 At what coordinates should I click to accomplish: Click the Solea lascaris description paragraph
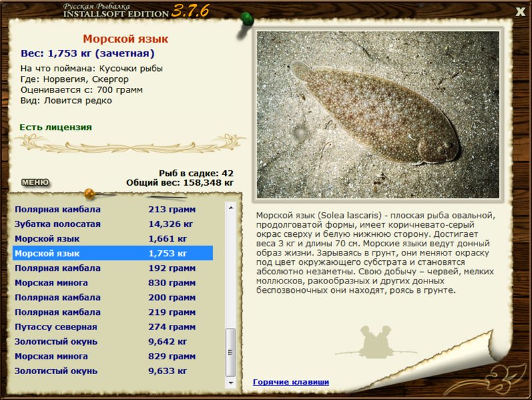(x=376, y=253)
